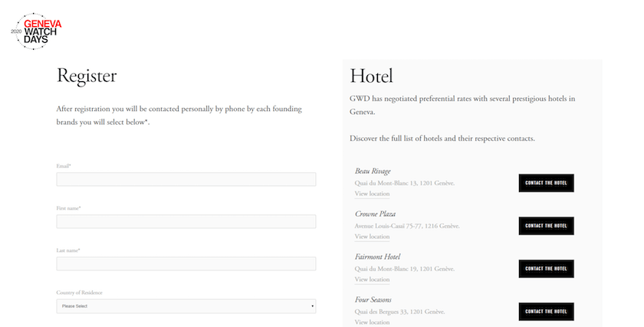Click the Four Seasons hotel name

click(373, 300)
